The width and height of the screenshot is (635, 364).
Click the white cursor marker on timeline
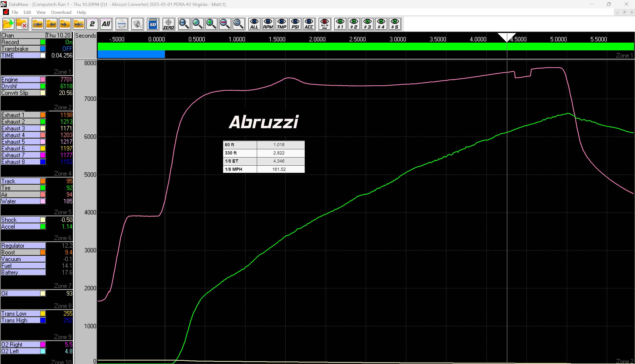click(x=507, y=37)
